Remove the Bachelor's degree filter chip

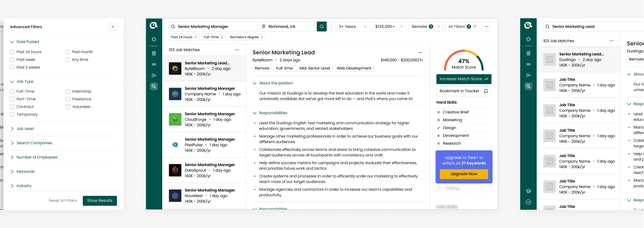coord(262,37)
